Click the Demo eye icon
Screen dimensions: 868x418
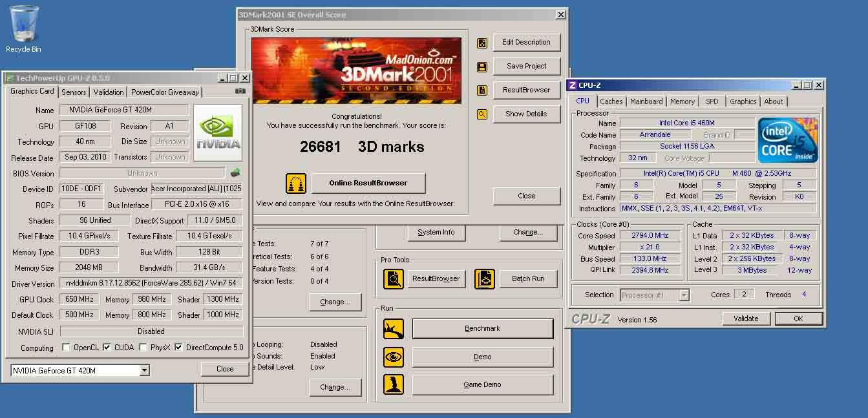(393, 357)
